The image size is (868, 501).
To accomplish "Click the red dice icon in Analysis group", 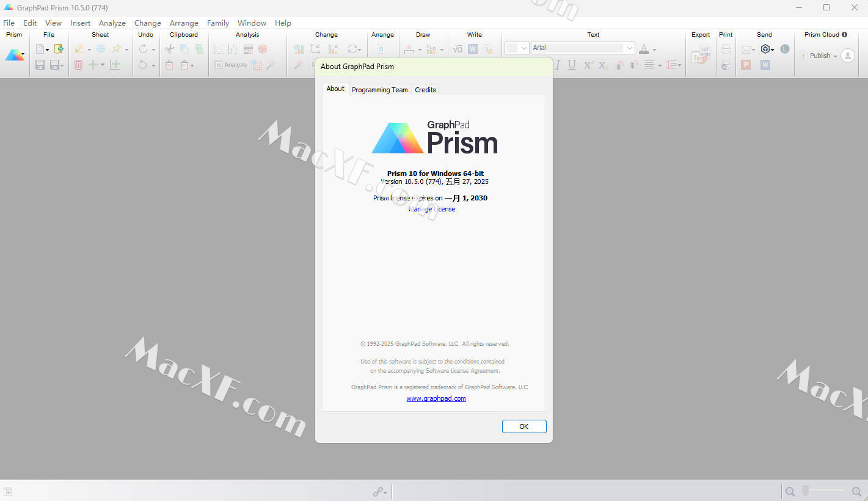I will 263,49.
